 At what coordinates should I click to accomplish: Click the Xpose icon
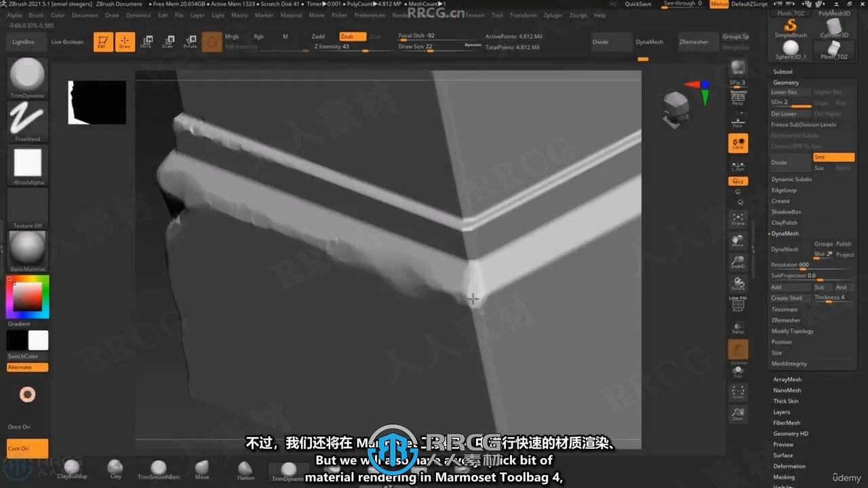(x=738, y=392)
